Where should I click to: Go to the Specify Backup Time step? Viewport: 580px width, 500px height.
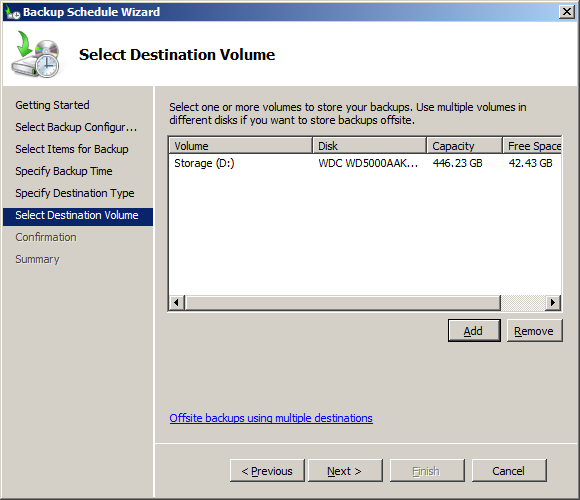[64, 171]
